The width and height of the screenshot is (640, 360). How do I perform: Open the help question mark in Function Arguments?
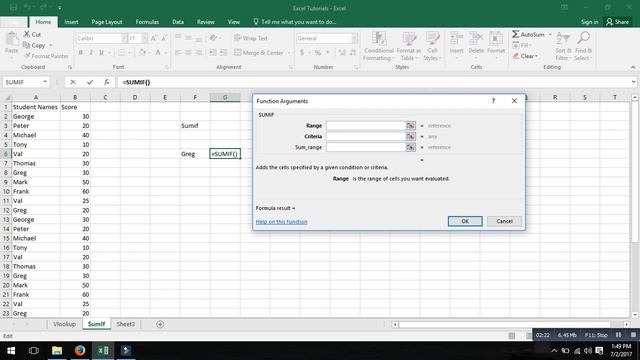493,101
